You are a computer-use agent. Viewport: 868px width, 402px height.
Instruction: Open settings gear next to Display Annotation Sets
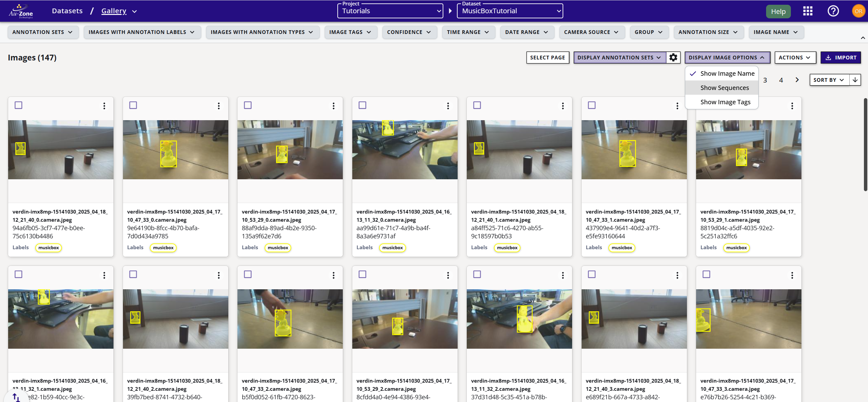point(673,57)
